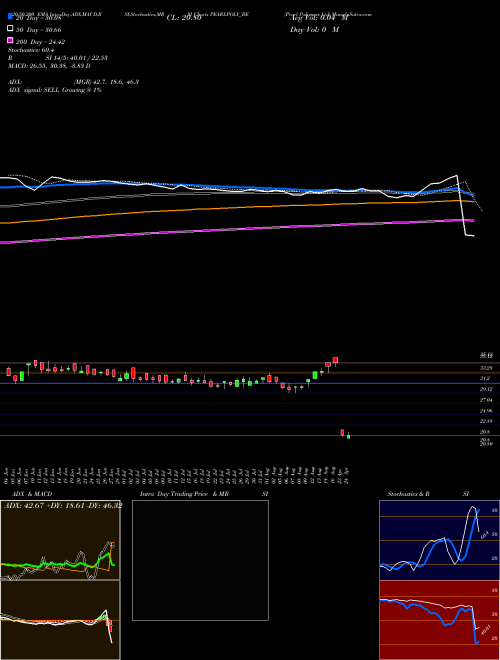This screenshot has height=660, width=500.
Task: Open the empty Intra Day Trading Price panel
Action: pos(200,560)
